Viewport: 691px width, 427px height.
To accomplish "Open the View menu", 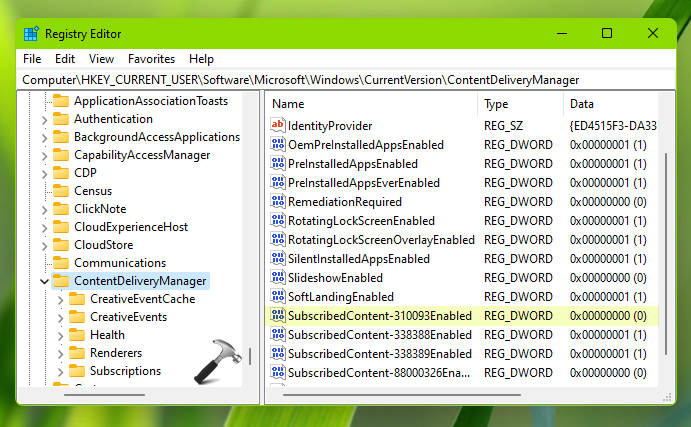I will (x=101, y=59).
